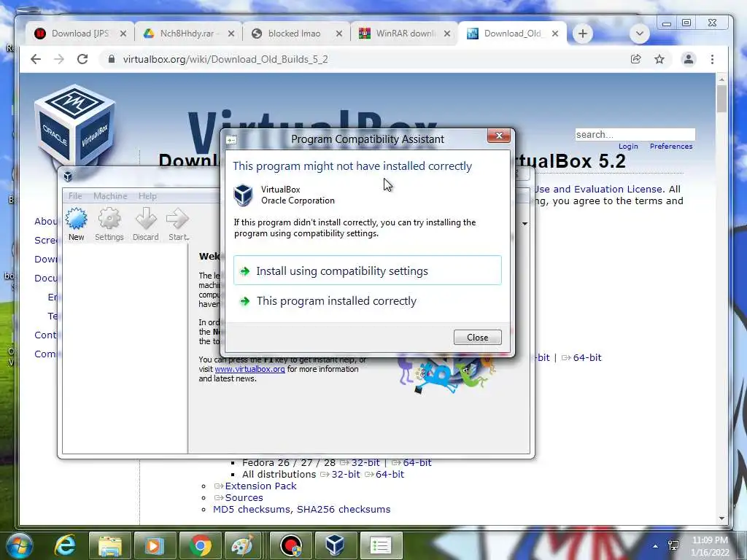
Task: Click the webpage search field
Action: [635, 134]
